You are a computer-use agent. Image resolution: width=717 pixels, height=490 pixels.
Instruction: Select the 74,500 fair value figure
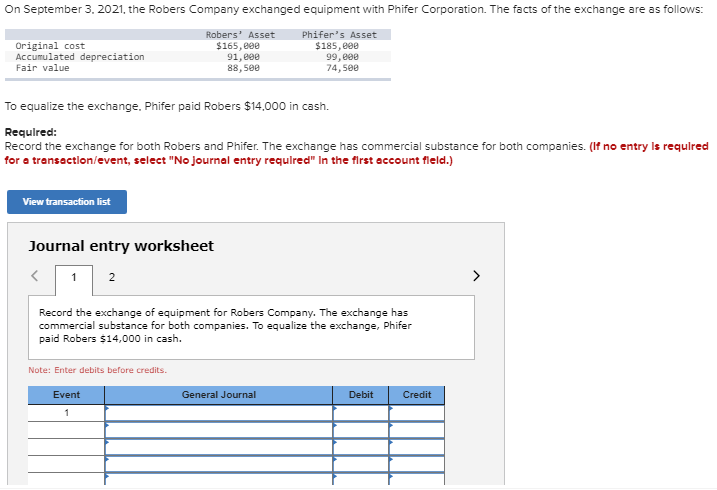tap(342, 68)
